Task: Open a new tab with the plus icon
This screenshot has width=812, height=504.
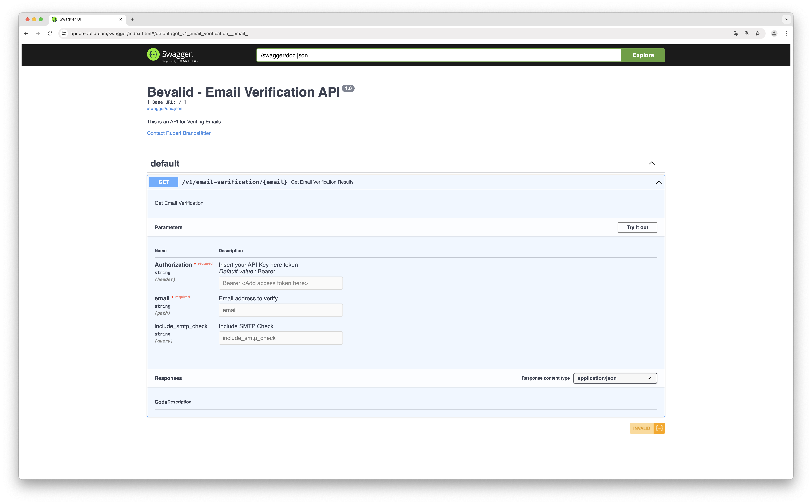Action: click(x=133, y=19)
